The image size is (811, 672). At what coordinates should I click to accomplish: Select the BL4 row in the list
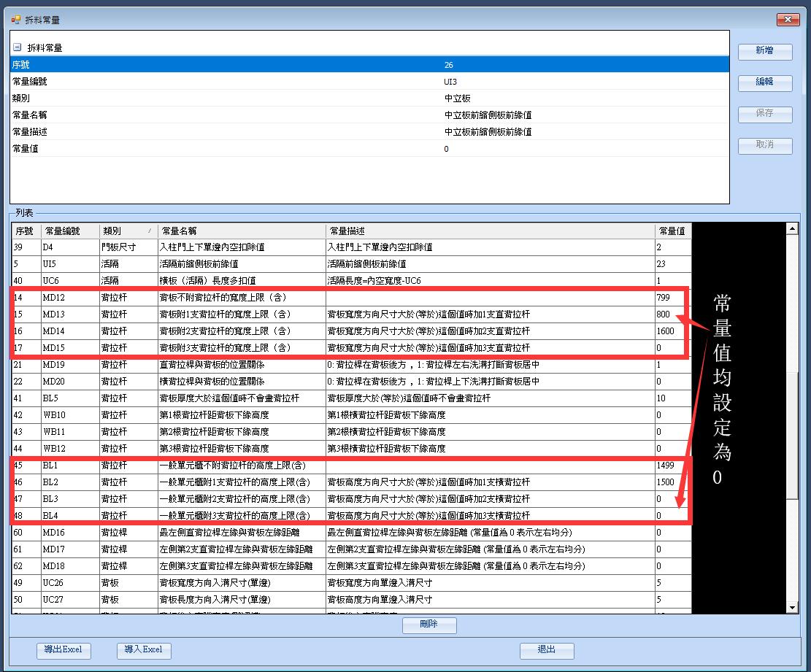click(x=219, y=516)
